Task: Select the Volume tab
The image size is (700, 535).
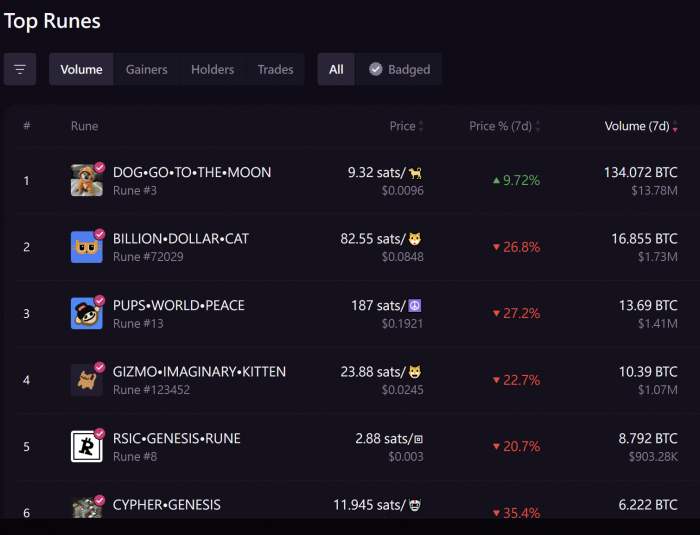Action: point(81,69)
